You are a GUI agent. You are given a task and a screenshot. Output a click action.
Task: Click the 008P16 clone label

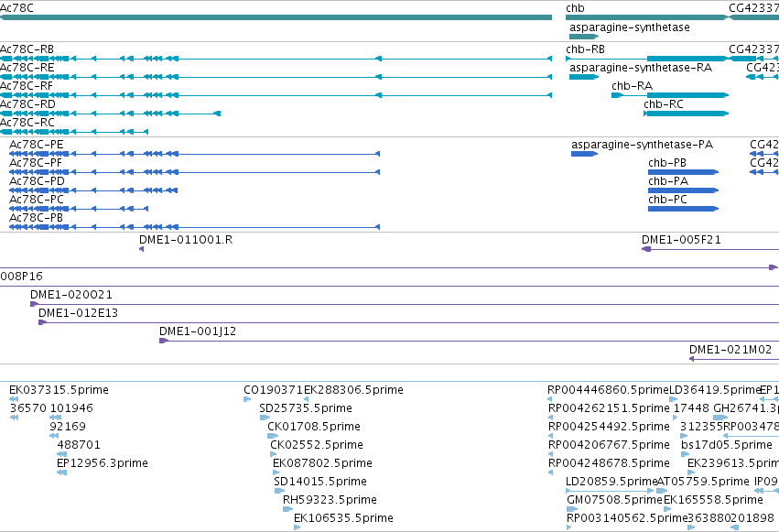coord(21,277)
